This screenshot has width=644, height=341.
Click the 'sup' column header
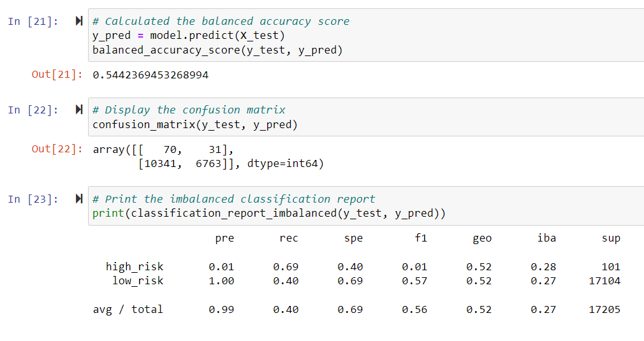pyautogui.click(x=611, y=239)
